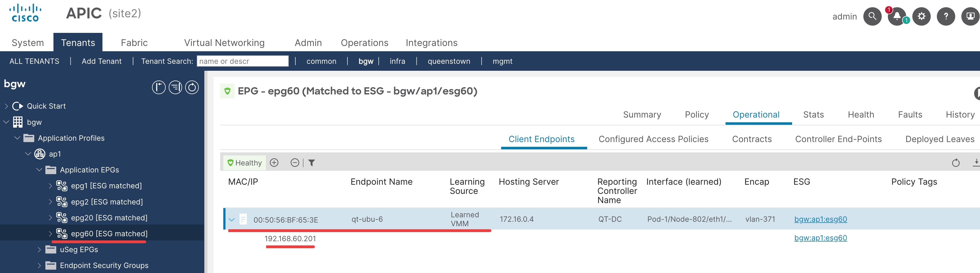
Task: Click the admin username
Action: (844, 16)
